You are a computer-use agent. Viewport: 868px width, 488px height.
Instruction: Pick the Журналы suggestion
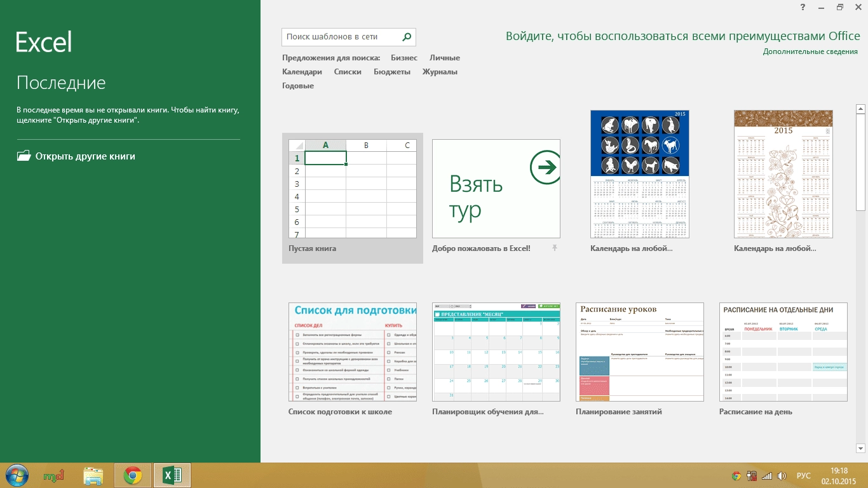click(x=440, y=72)
